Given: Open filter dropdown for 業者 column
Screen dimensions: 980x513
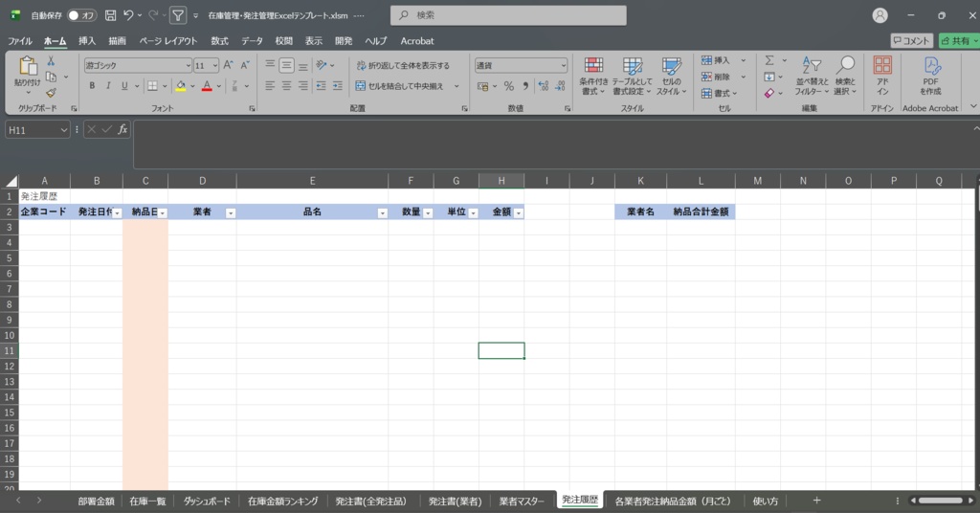Looking at the screenshot, I should 230,213.
